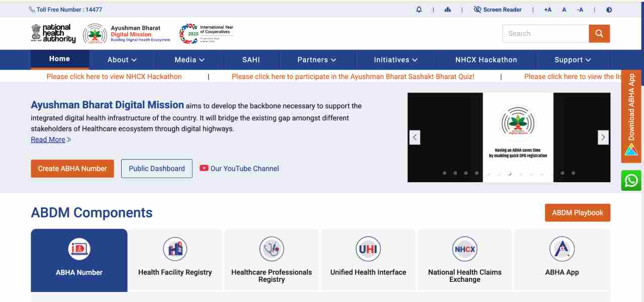Follow the Read More link

point(51,139)
